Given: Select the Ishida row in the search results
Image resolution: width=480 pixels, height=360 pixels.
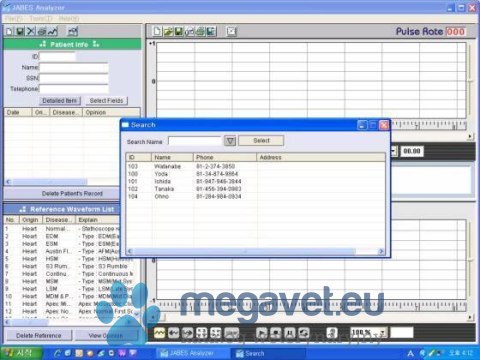Looking at the screenshot, I should pos(256,181).
